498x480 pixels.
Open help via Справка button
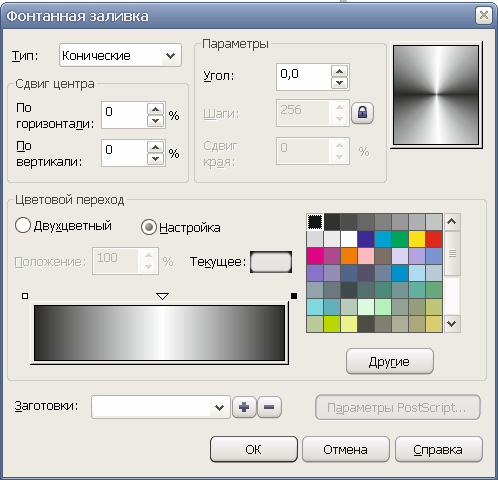coord(439,449)
